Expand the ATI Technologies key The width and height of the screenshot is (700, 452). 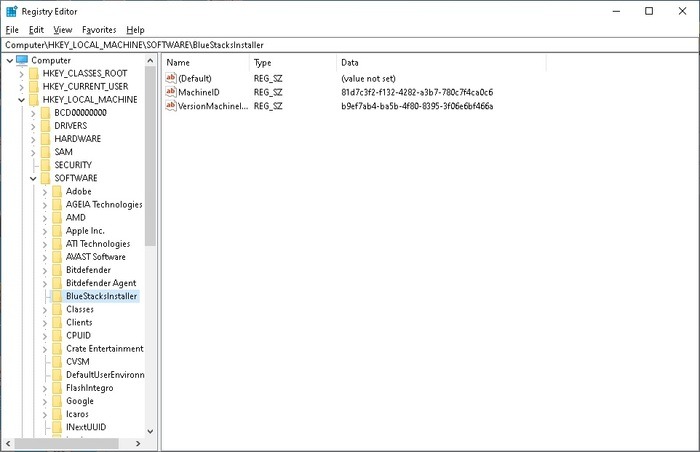[x=44, y=244]
